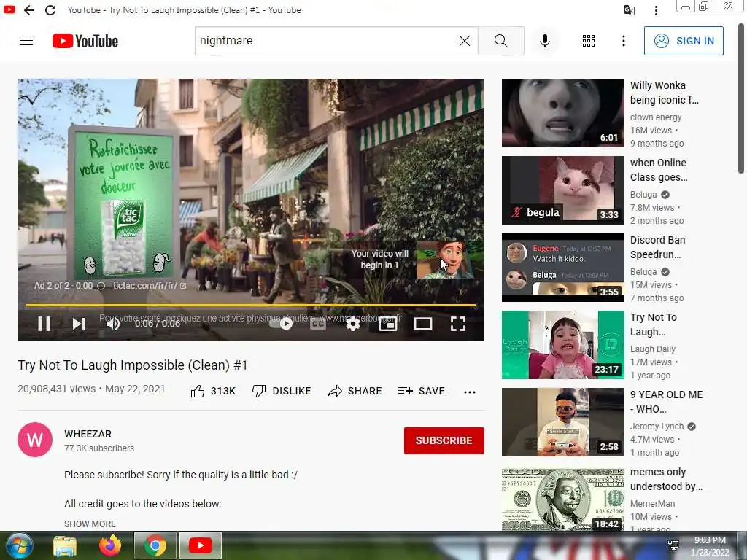Click the yellow ad progress bar

pyautogui.click(x=251, y=305)
